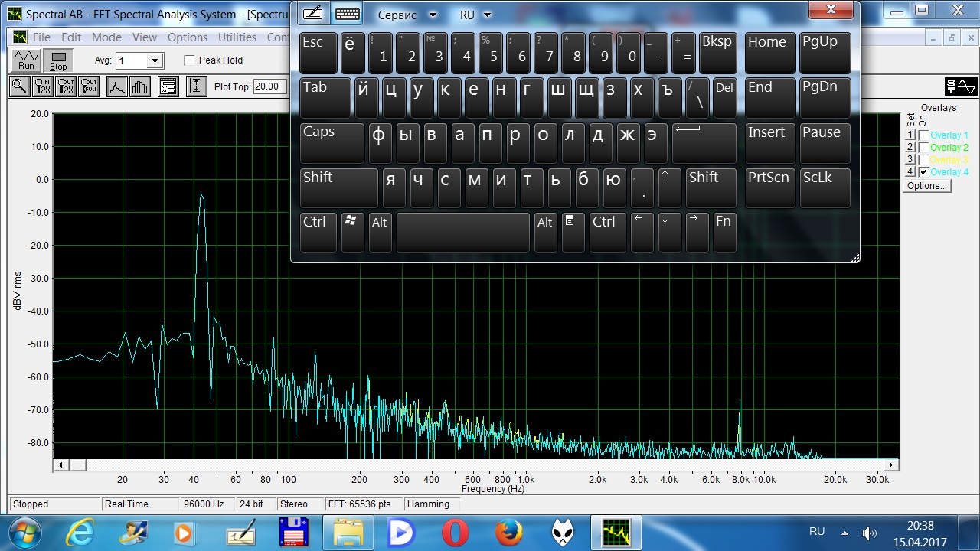
Task: Switch to bar graph plot icon
Action: point(139,86)
